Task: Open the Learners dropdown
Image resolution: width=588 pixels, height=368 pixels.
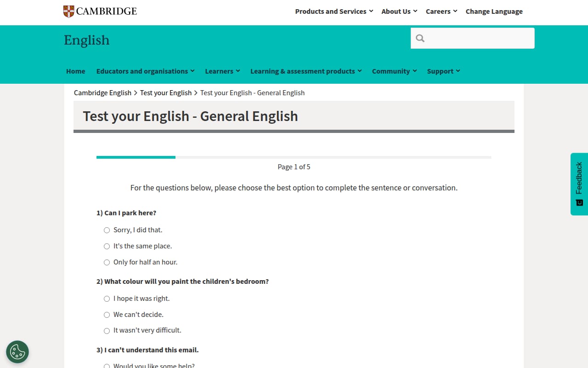Action: click(222, 71)
